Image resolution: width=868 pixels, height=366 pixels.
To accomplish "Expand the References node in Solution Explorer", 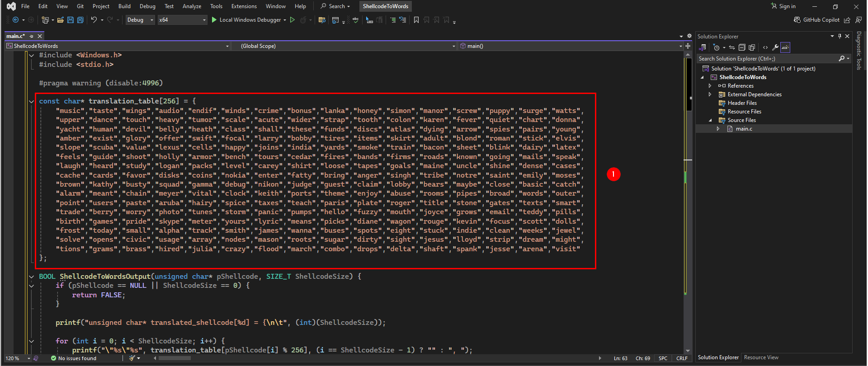I will [x=710, y=86].
